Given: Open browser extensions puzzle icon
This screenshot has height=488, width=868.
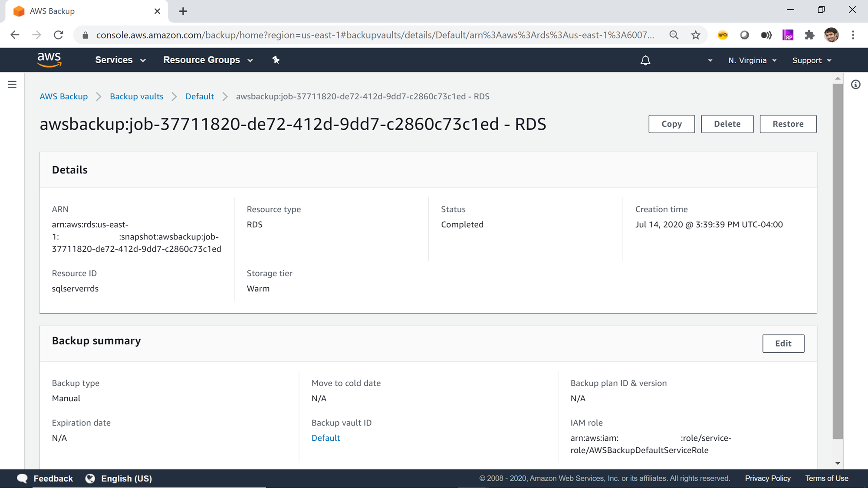Looking at the screenshot, I should tap(809, 35).
